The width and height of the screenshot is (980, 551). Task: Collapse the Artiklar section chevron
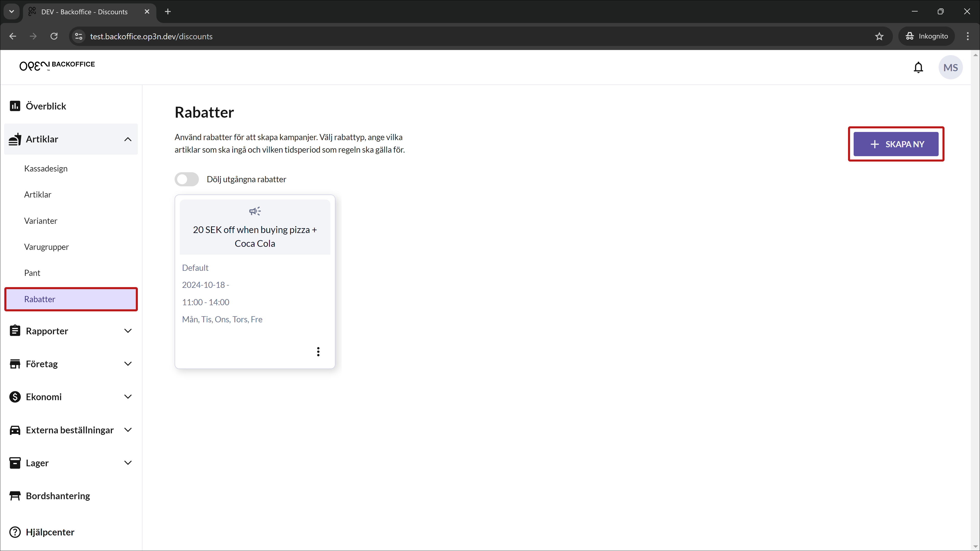[128, 139]
